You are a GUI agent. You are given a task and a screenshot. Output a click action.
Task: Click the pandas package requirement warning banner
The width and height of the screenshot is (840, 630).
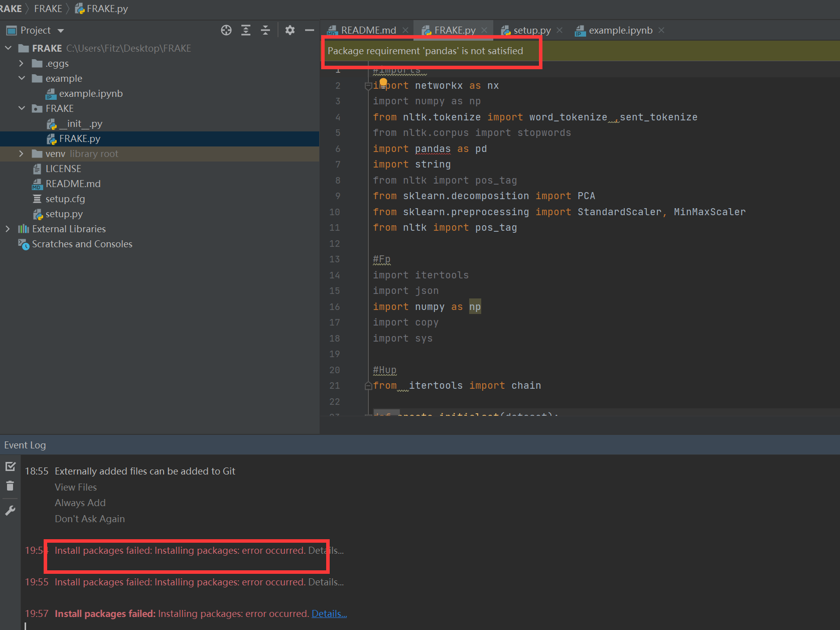(580, 51)
